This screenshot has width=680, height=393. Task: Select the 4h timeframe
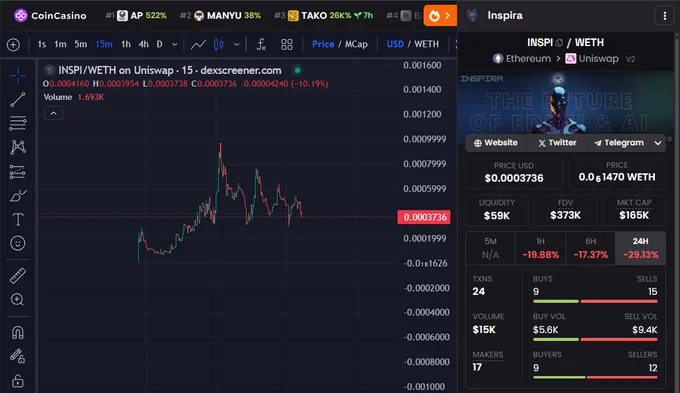[144, 44]
